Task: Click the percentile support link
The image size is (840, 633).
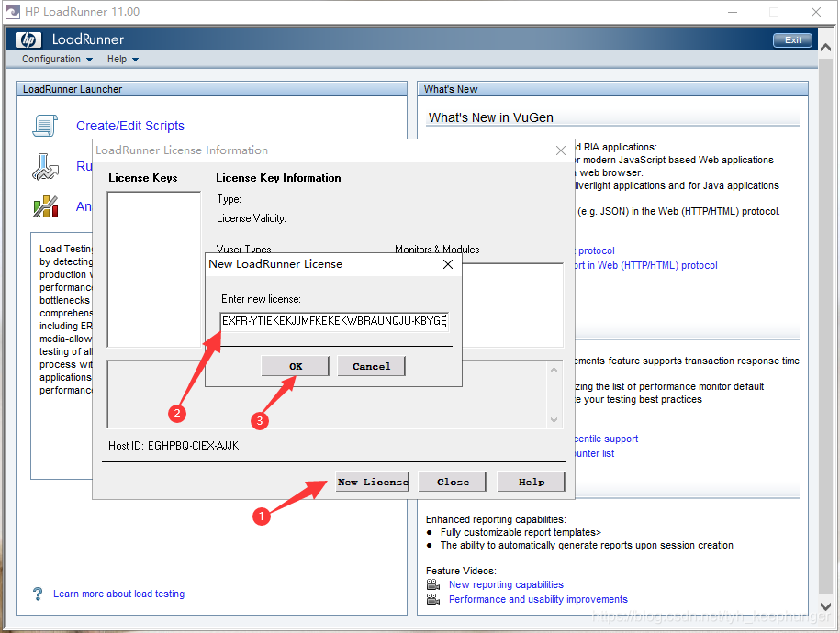Action: (605, 439)
